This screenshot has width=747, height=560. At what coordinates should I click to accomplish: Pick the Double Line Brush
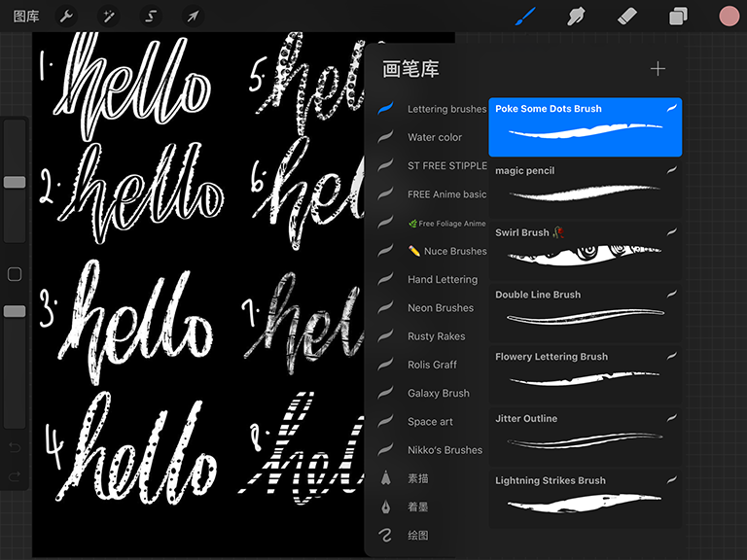tap(585, 310)
